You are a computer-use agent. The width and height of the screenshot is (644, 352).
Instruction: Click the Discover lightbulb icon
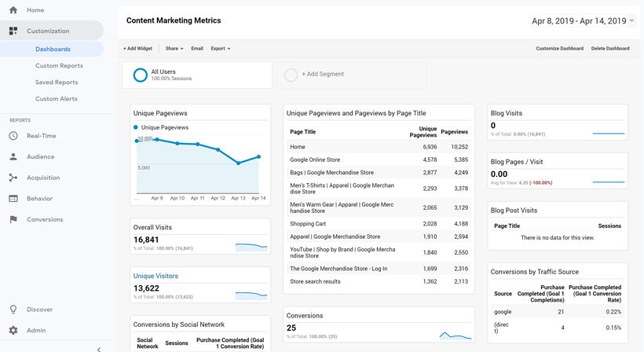(13, 310)
